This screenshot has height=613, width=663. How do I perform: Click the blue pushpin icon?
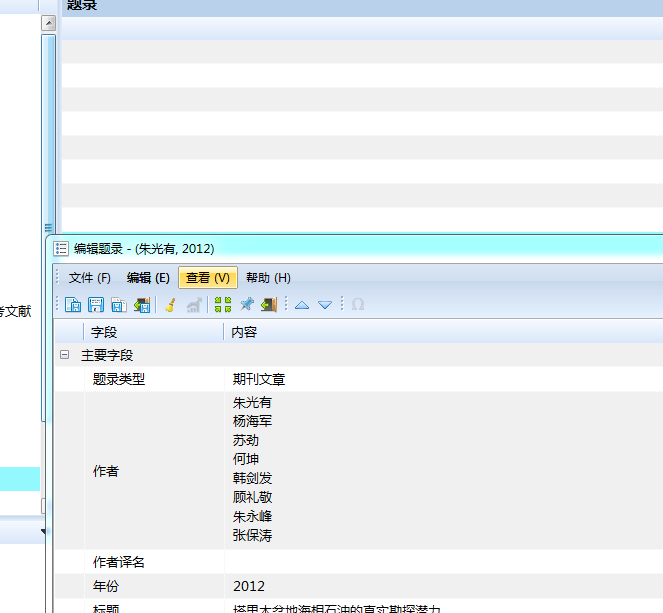pos(247,304)
